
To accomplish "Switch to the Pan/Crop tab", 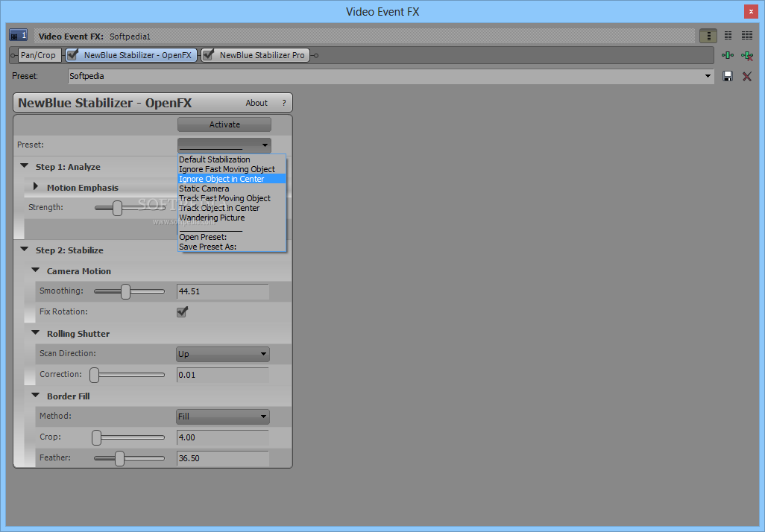I will pos(38,55).
